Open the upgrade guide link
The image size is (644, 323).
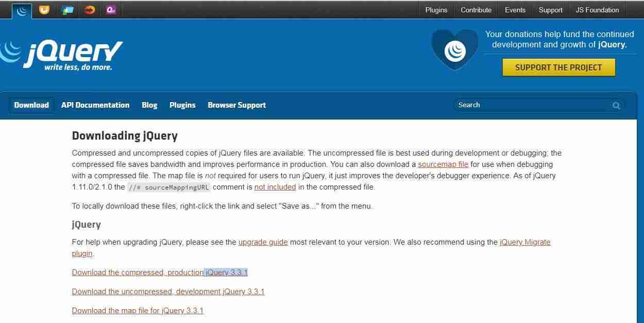coord(263,242)
